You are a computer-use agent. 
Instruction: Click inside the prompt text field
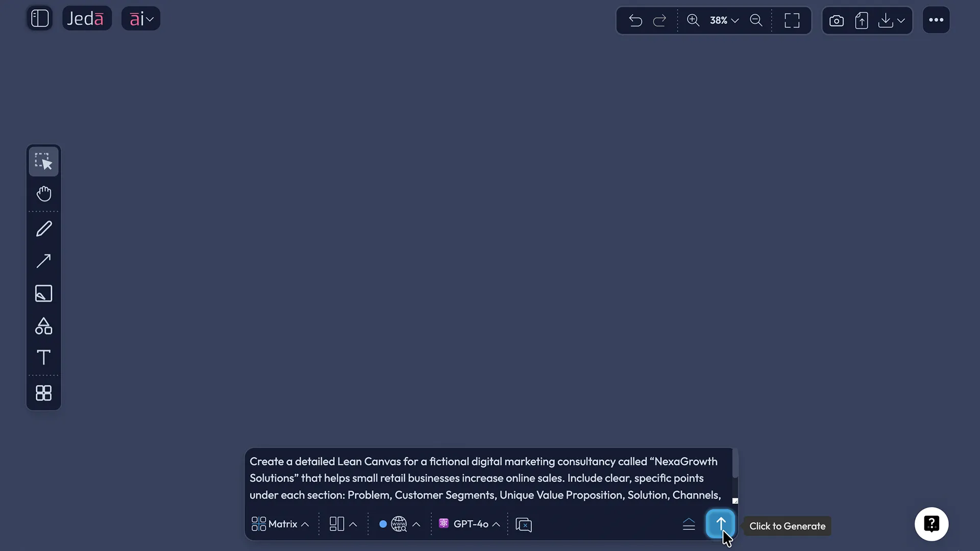[485, 478]
